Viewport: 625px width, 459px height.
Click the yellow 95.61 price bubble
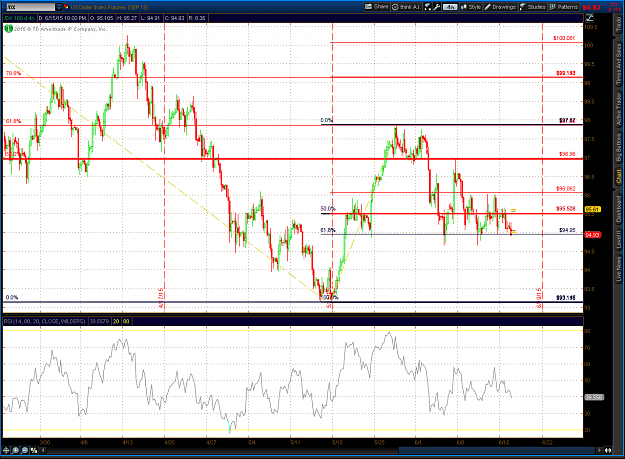(x=592, y=209)
